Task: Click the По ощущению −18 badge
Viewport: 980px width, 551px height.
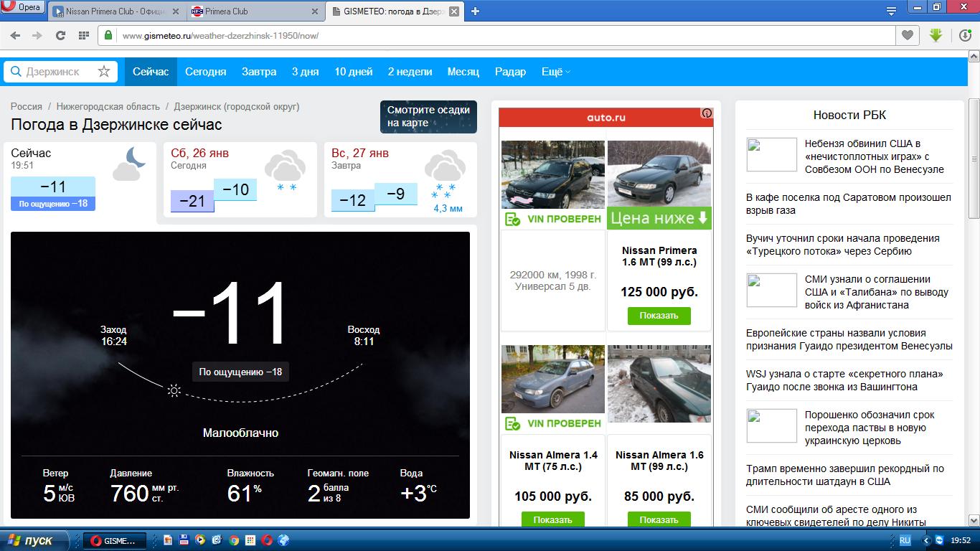Action: click(x=240, y=372)
